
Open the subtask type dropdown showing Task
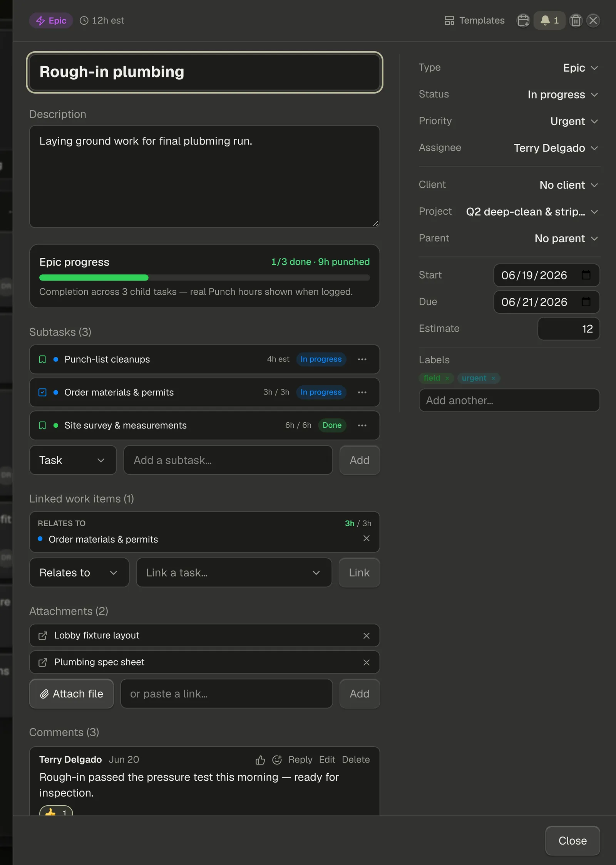click(73, 460)
